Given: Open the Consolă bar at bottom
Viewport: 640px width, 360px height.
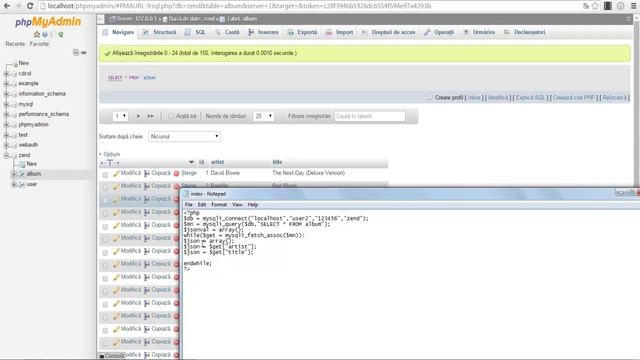Looking at the screenshot, I should tap(111, 356).
